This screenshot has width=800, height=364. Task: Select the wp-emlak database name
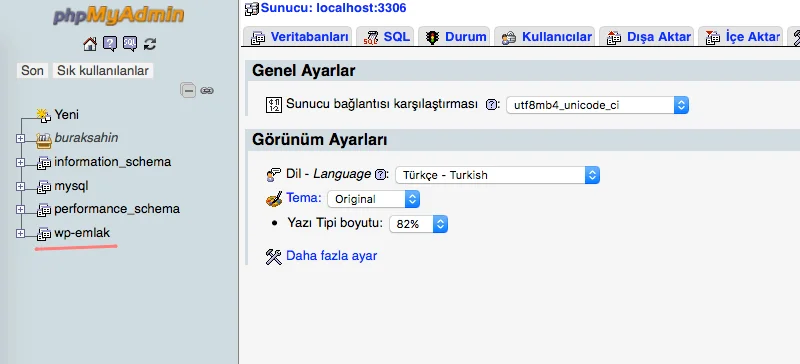82,233
